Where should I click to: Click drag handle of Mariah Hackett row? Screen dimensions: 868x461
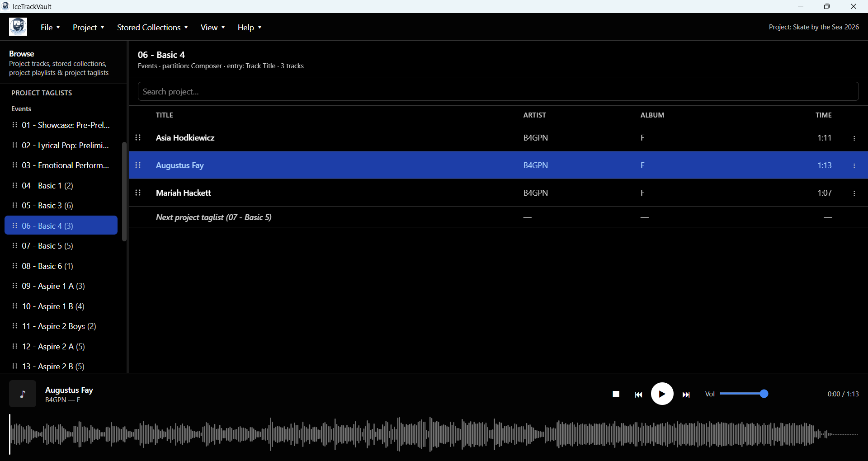pyautogui.click(x=138, y=193)
